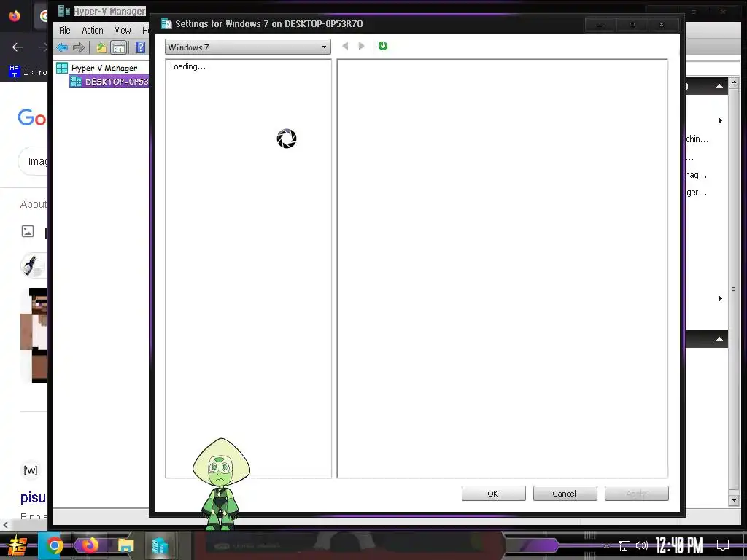
Task: Click the grey Forward arrow in Hyper-V Manager toolbar
Action: point(79,47)
